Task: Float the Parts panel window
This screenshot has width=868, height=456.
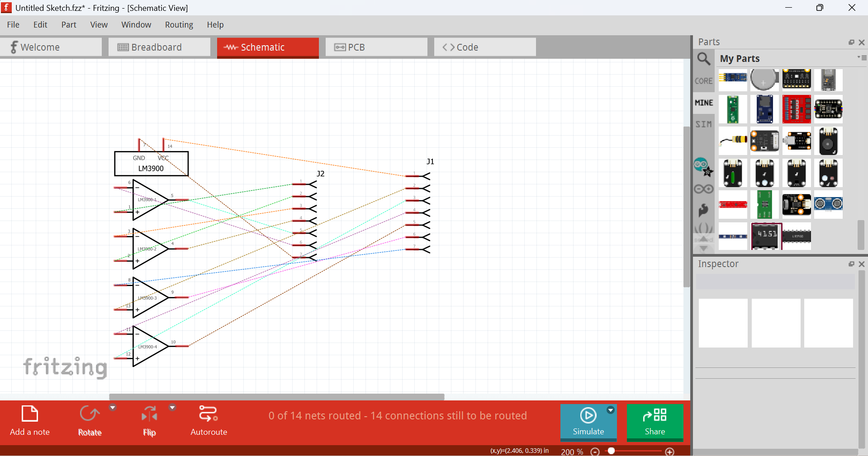Action: (851, 42)
